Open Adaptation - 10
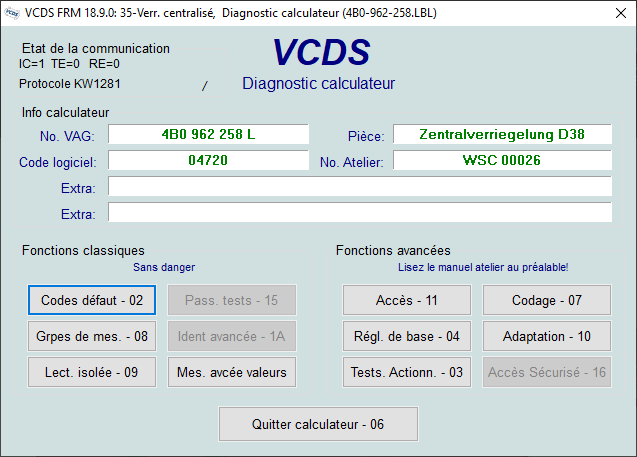Viewport: 637px width, 457px height. pyautogui.click(x=546, y=336)
